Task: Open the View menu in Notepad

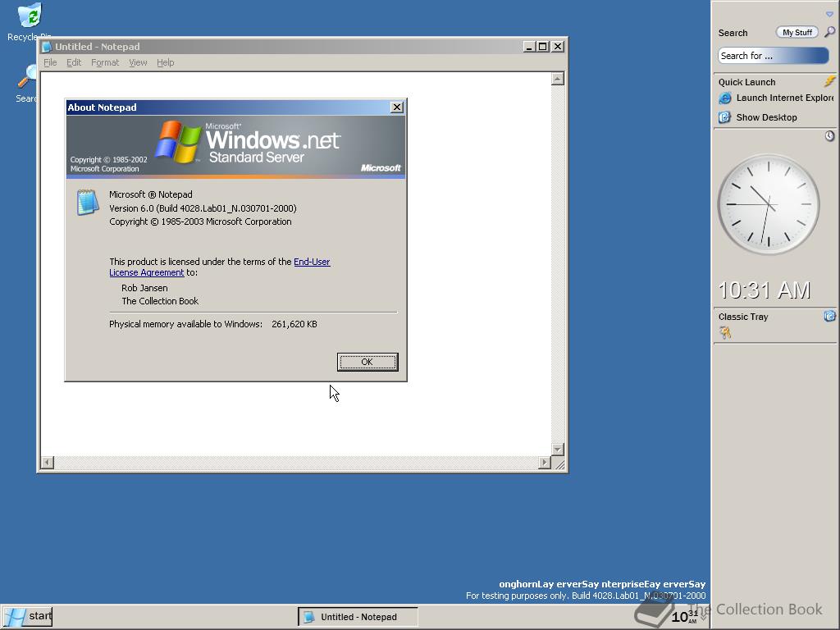Action: pos(138,62)
